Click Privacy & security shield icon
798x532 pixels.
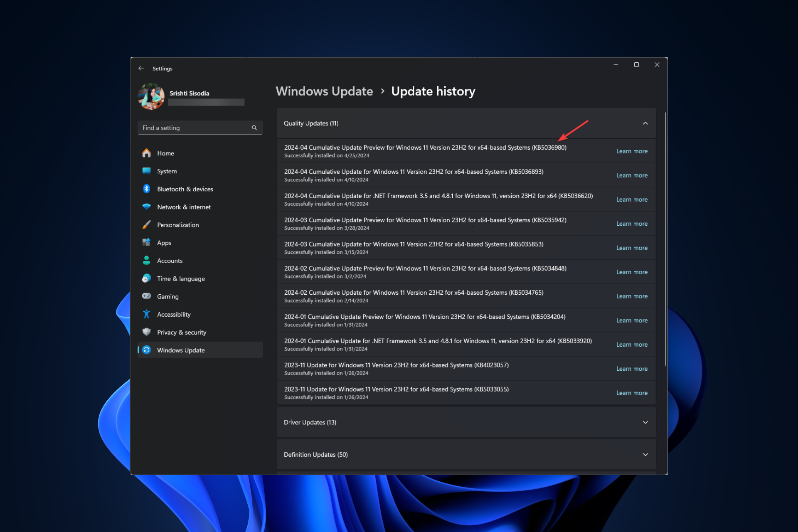[x=146, y=332]
